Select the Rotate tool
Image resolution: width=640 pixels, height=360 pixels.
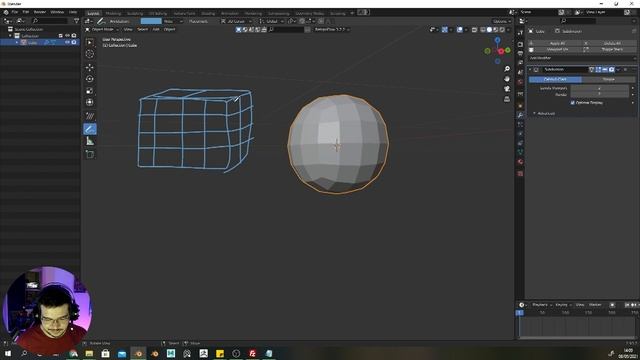[90, 79]
